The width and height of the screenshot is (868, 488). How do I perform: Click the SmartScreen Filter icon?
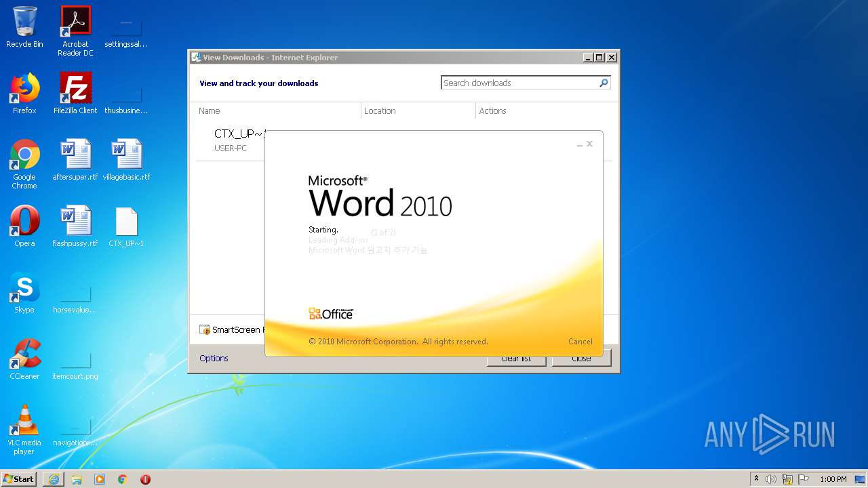205,329
